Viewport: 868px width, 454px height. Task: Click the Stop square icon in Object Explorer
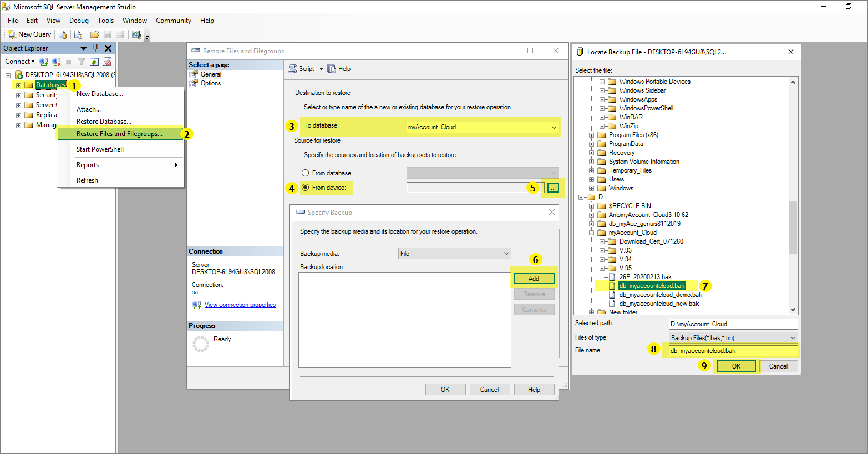pos(69,62)
